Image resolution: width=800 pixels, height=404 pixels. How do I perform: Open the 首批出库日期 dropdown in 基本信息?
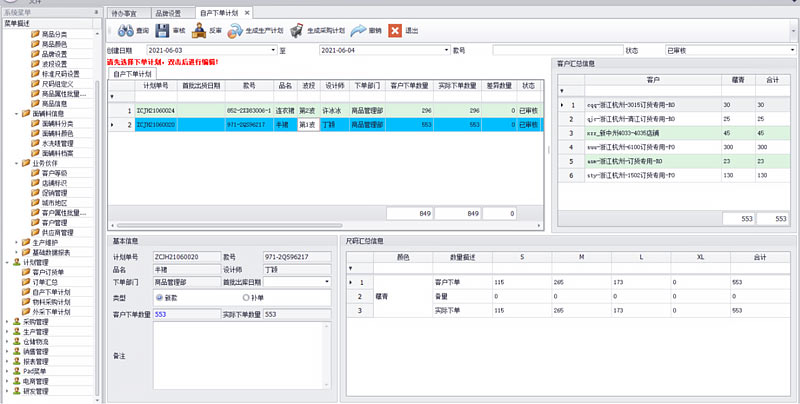point(327,282)
